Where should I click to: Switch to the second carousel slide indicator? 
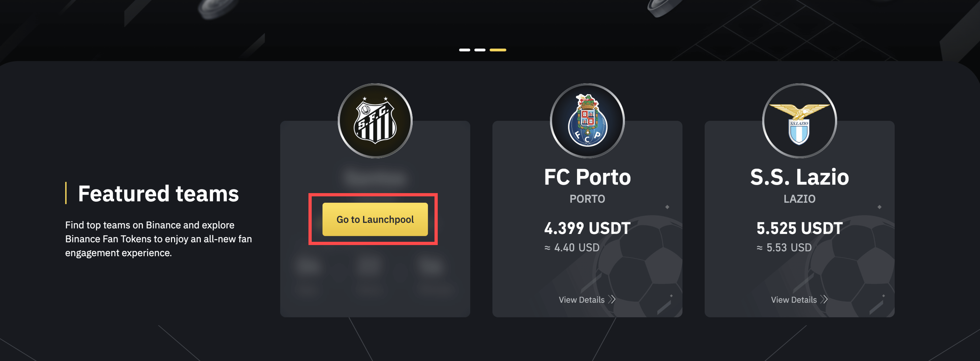point(480,50)
